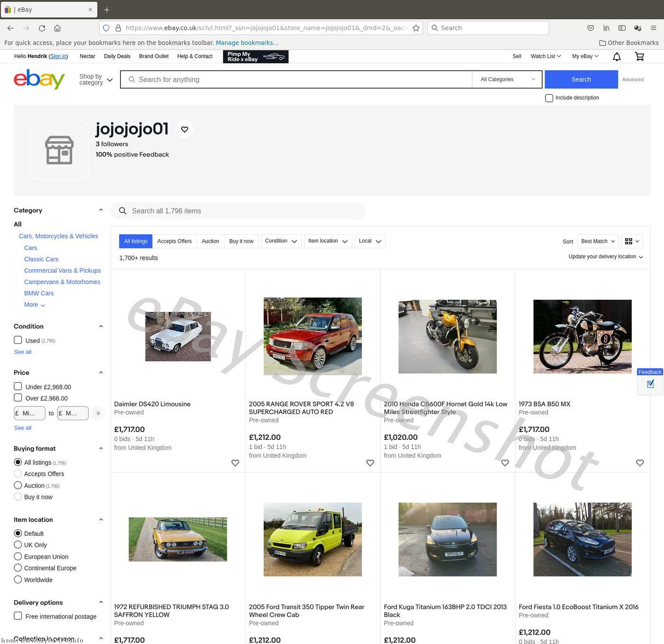Open the grid view layout switcher
Screen dimensions: 664x644
pos(632,241)
